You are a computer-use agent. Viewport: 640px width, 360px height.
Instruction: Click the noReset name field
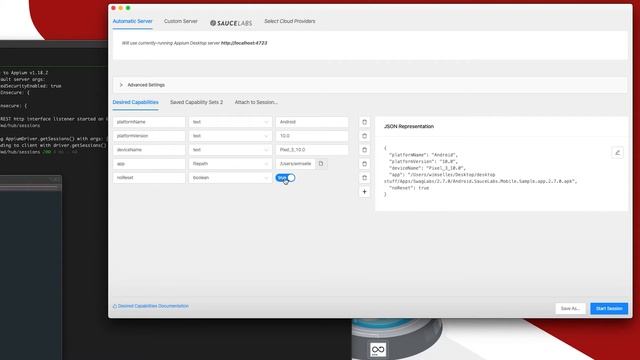click(149, 178)
